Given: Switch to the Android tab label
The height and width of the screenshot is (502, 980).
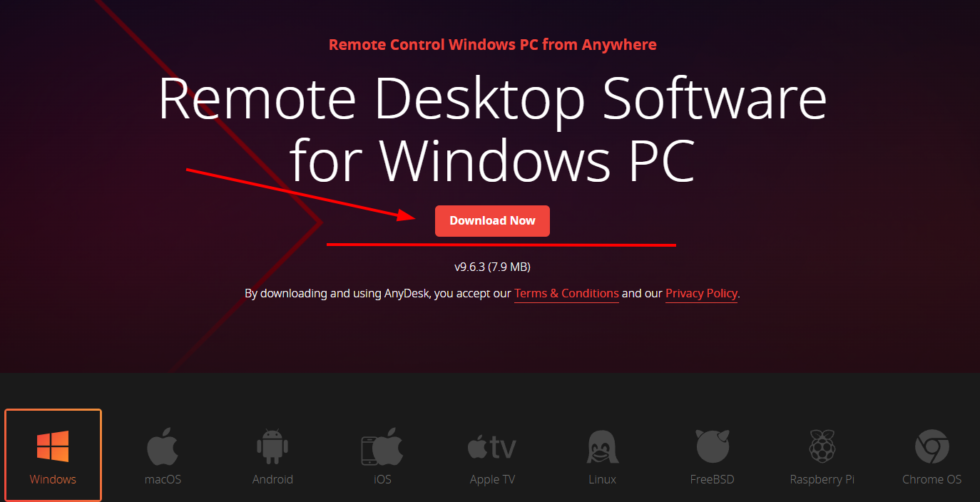Looking at the screenshot, I should click(272, 479).
